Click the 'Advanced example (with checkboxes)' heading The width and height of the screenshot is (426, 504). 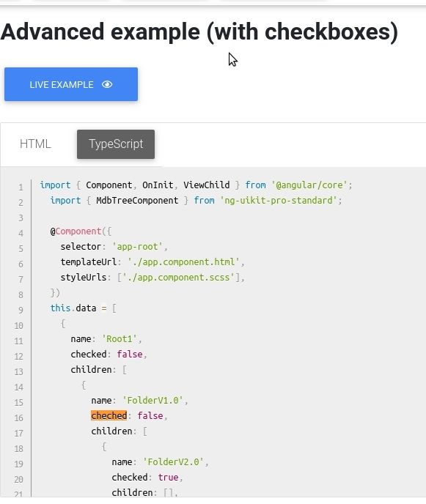tap(199, 32)
